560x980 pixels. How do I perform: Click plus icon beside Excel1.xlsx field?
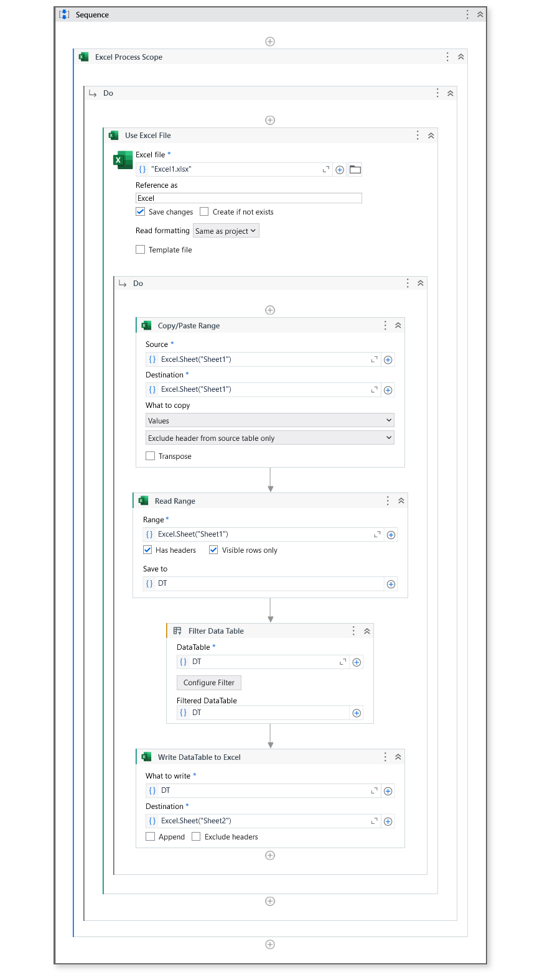coord(340,170)
